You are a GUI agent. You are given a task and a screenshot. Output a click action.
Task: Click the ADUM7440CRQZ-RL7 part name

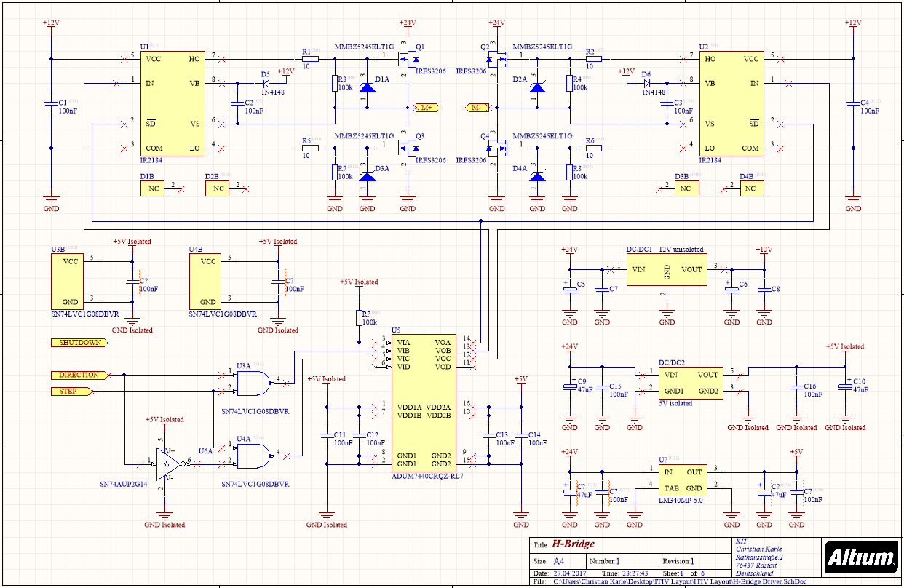click(x=427, y=475)
